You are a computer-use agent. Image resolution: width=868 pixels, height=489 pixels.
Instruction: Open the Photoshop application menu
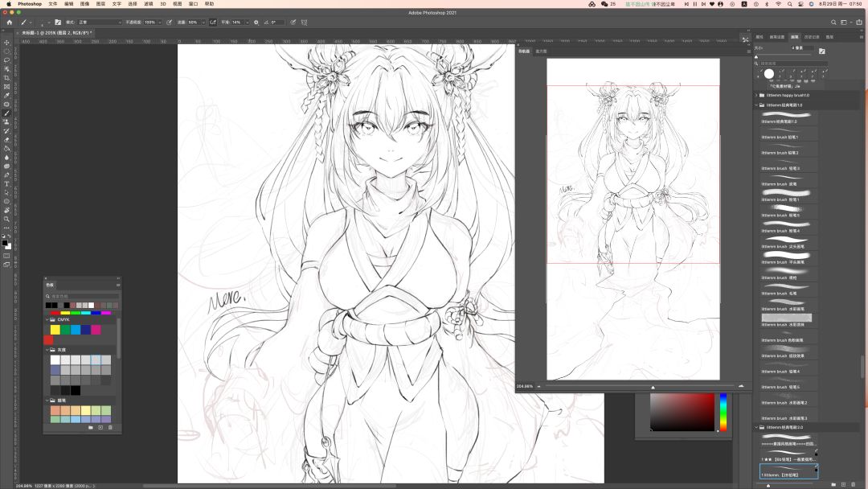[30, 4]
